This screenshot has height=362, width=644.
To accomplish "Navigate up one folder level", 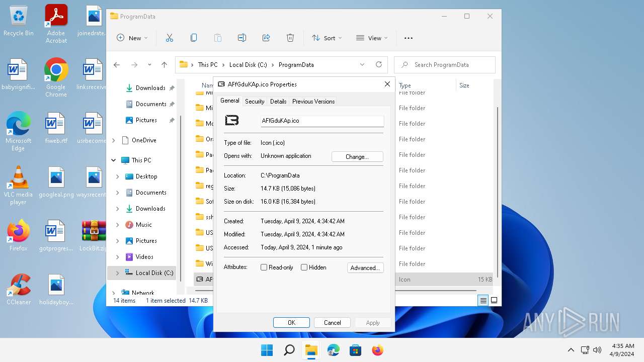I will (164, 65).
